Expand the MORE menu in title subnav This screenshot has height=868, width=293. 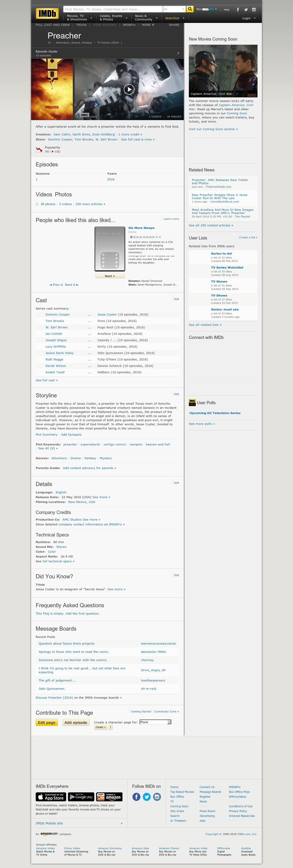pos(148,25)
